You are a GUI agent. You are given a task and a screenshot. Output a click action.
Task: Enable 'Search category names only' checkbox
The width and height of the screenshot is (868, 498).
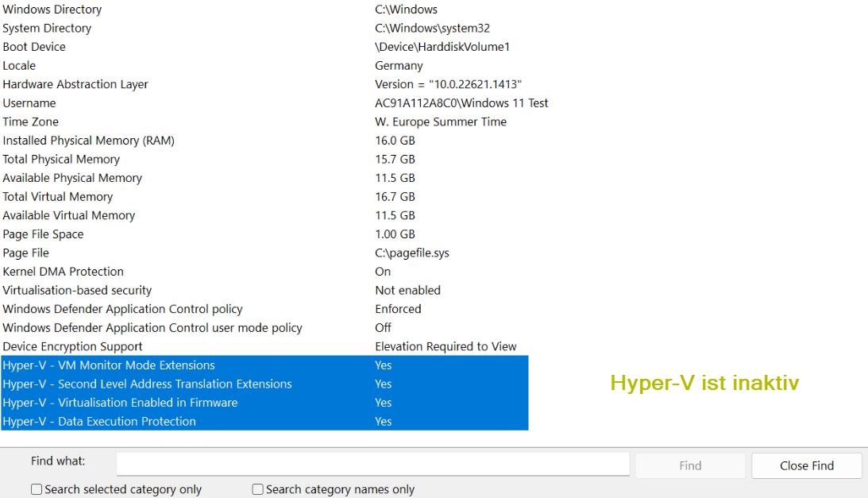click(x=258, y=489)
